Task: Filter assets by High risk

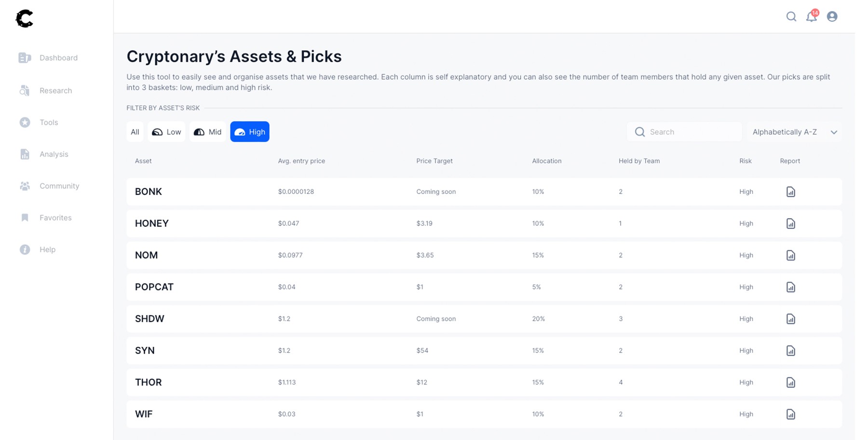Action: click(x=250, y=132)
